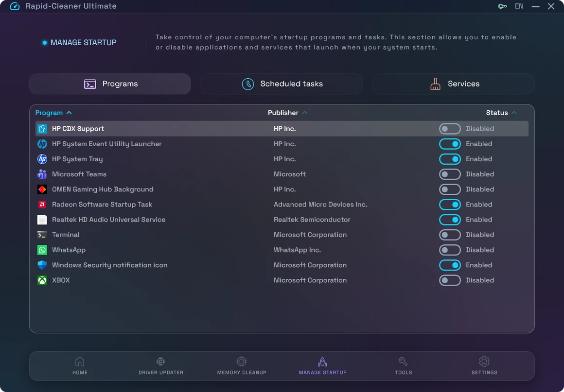
Task: Click the WhatsApp green icon
Action: click(42, 250)
